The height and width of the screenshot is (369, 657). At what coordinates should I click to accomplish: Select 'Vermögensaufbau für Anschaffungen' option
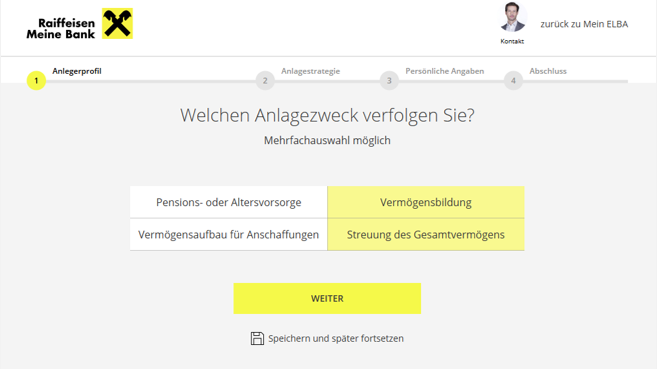coord(229,235)
